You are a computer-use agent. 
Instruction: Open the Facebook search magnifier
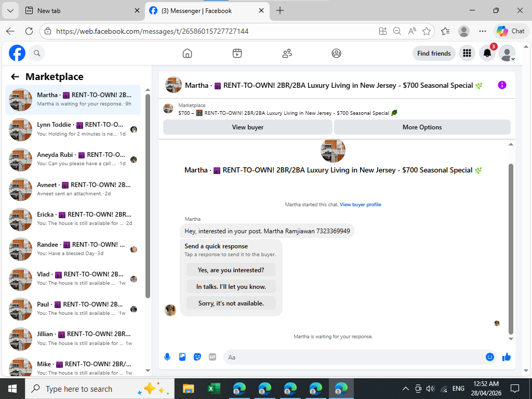tap(37, 54)
